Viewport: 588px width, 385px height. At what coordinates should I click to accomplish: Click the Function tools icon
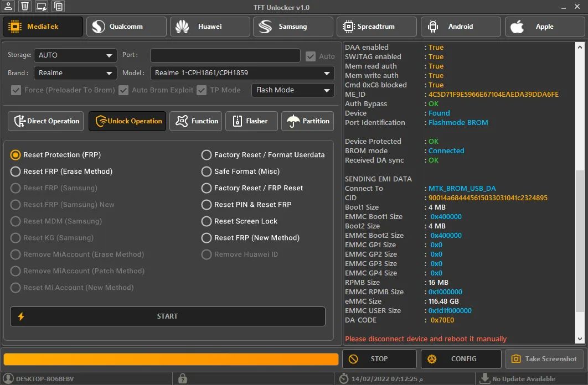tap(182, 121)
